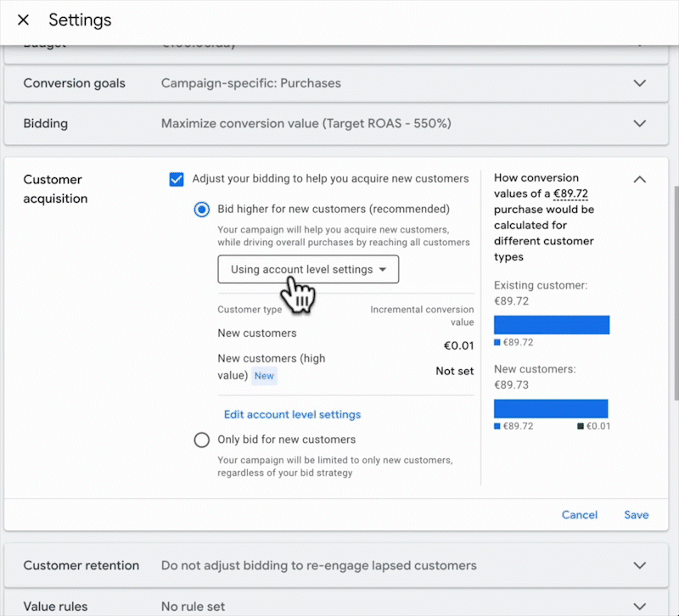Select Only bid for new customers
Viewport: 679px width, 616px height.
coord(202,440)
